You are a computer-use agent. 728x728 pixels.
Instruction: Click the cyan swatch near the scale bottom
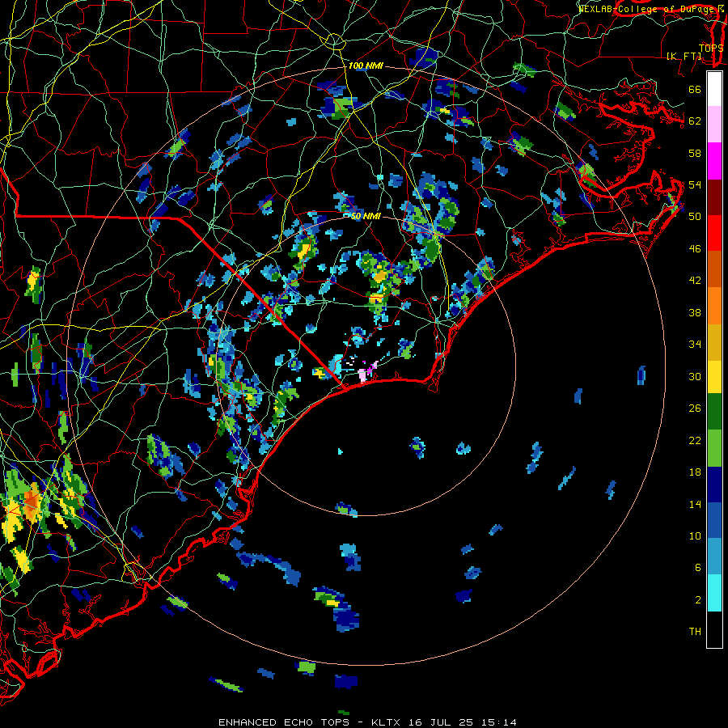[x=714, y=593]
